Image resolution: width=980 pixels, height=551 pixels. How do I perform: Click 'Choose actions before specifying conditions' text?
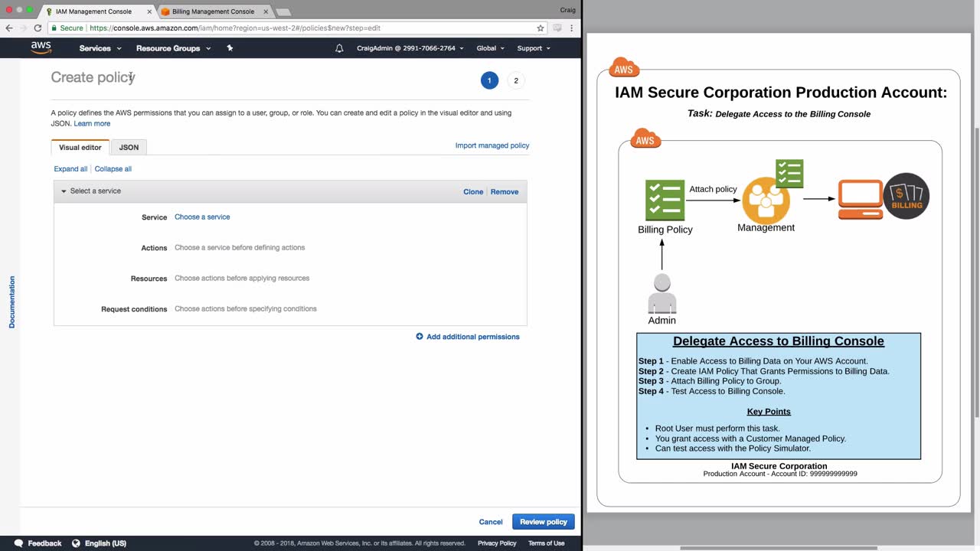246,309
